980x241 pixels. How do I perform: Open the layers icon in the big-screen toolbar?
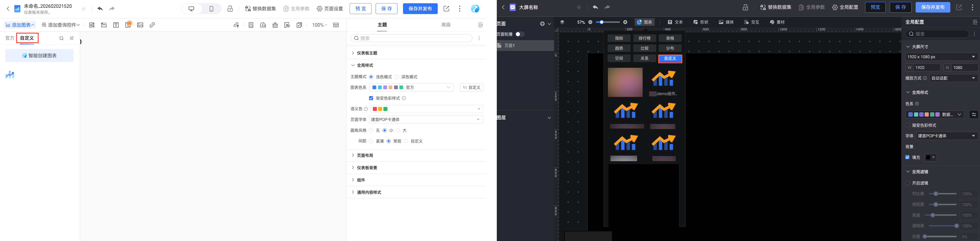(562, 22)
